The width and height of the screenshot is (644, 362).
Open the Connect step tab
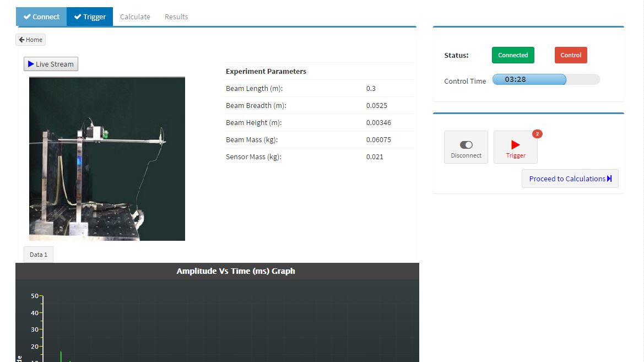point(41,17)
